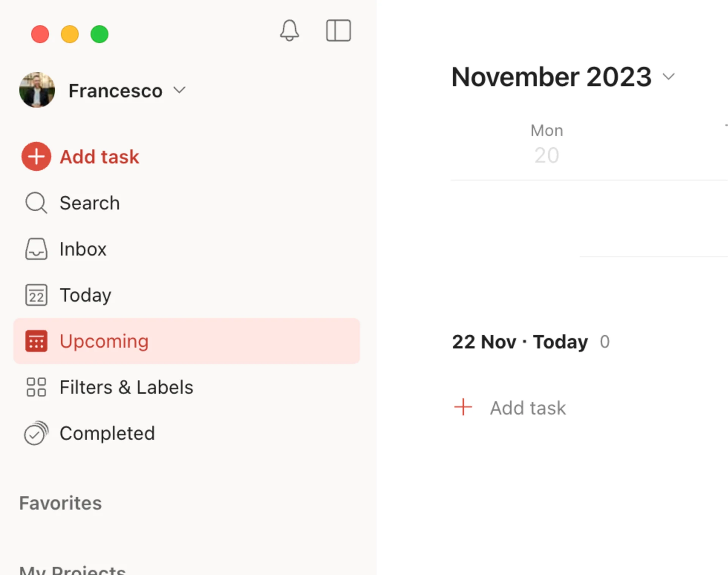728x575 pixels.
Task: Toggle the My Projects section
Action: (x=72, y=569)
